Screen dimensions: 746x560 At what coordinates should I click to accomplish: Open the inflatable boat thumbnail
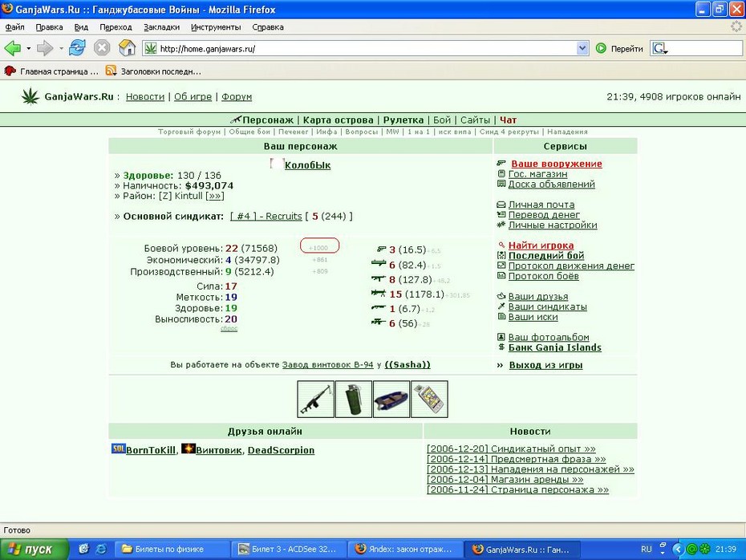point(391,400)
